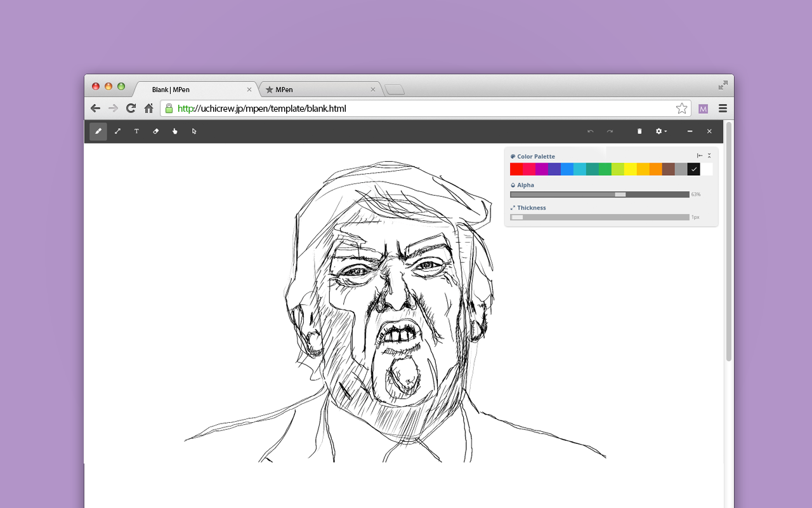812x508 pixels.
Task: Click the 'Alpha' label
Action: [525, 185]
